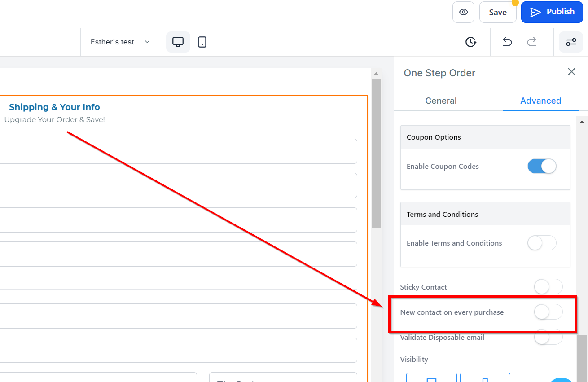Open the settings sliders icon
Viewport: 588px width, 382px height.
[571, 42]
